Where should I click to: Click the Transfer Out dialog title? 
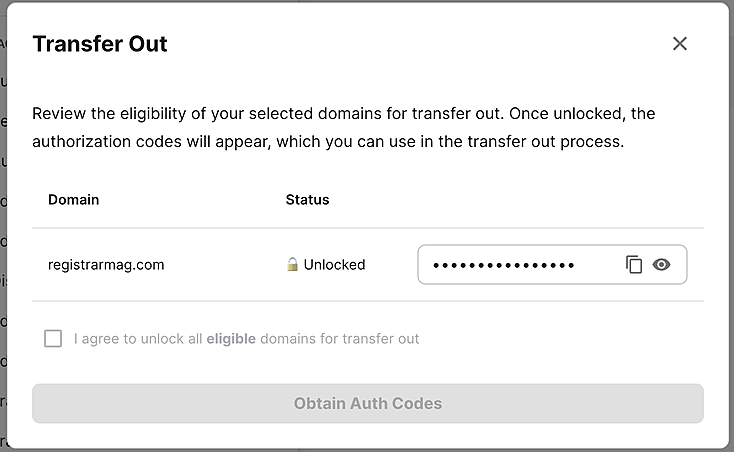click(x=100, y=44)
